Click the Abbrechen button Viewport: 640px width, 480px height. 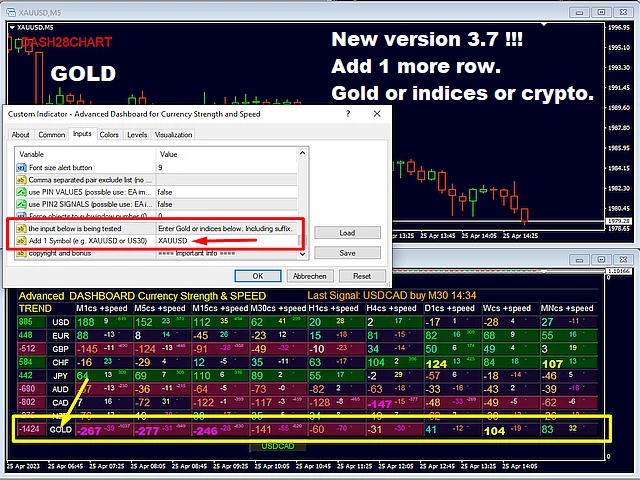(x=310, y=276)
